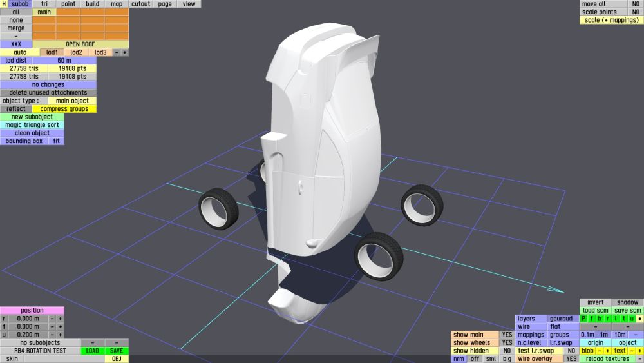The height and width of the screenshot is (363, 644).
Task: Open the cutout mode tab
Action: pos(140,4)
